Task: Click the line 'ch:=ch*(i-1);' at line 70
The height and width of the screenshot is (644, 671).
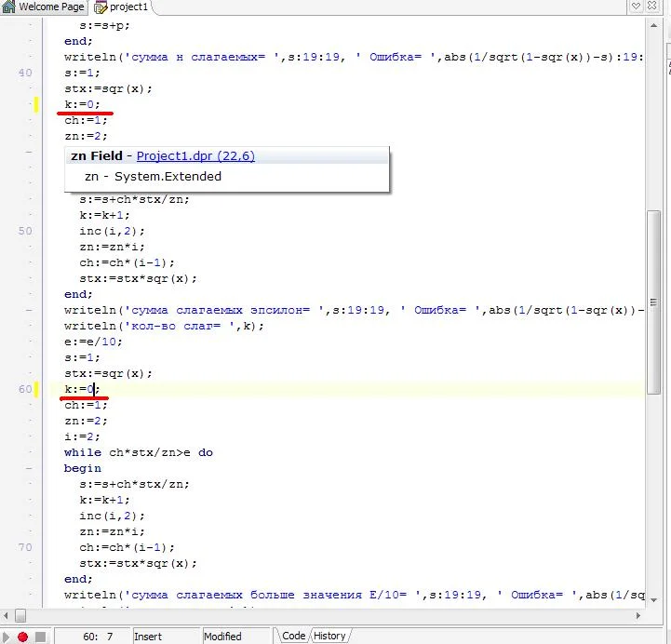Action: 127,547
